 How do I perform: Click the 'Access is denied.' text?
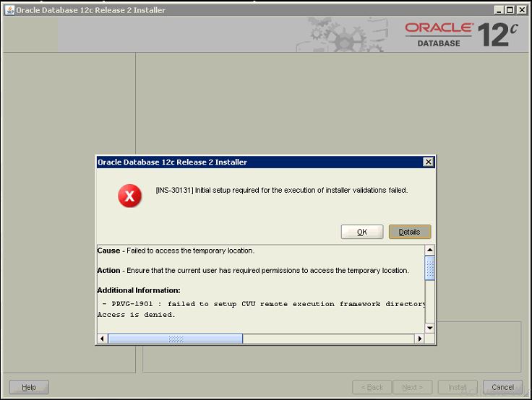coord(136,315)
